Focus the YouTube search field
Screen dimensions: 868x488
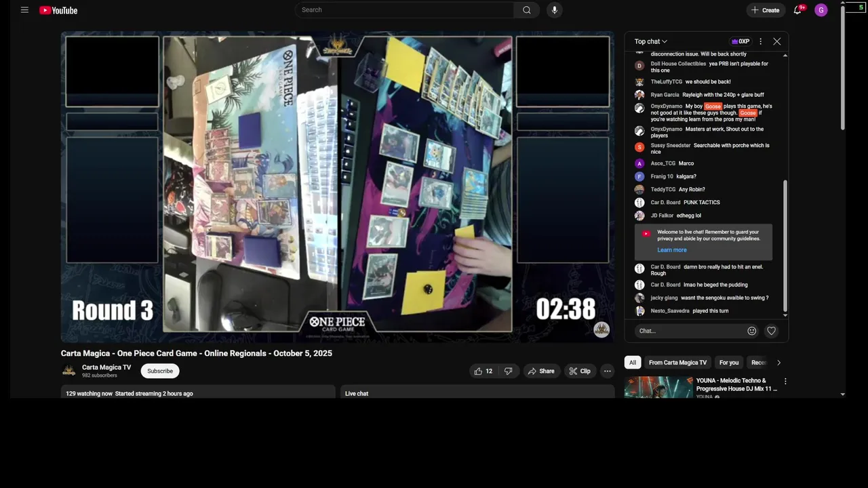pos(404,10)
